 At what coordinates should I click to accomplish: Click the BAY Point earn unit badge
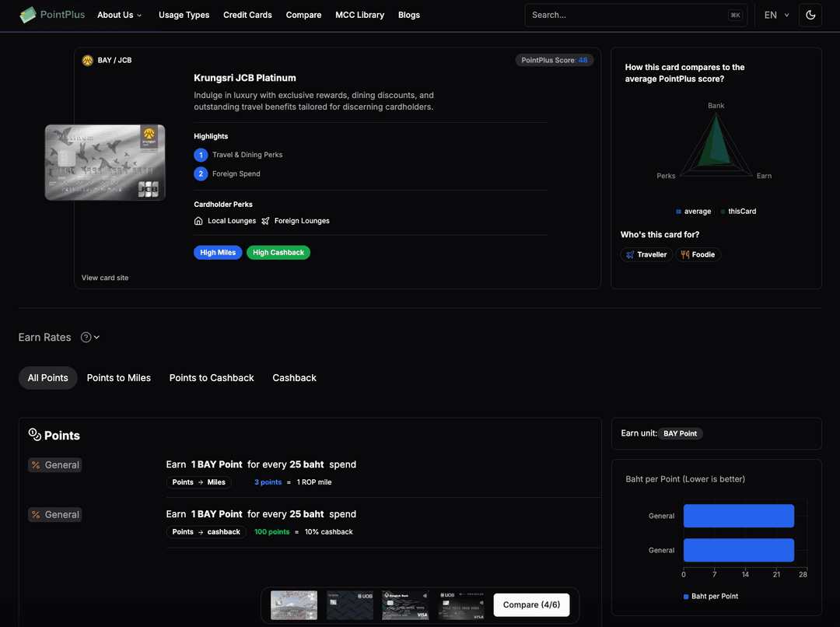[680, 433]
